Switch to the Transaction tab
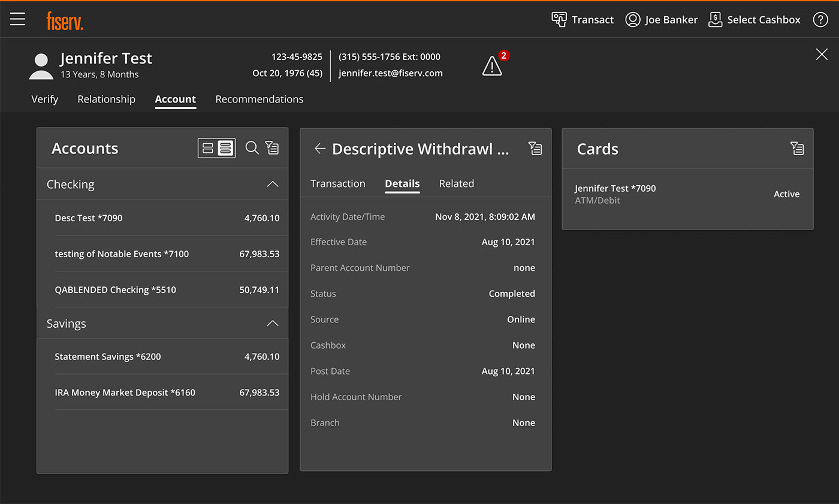This screenshot has height=504, width=839. tap(337, 184)
